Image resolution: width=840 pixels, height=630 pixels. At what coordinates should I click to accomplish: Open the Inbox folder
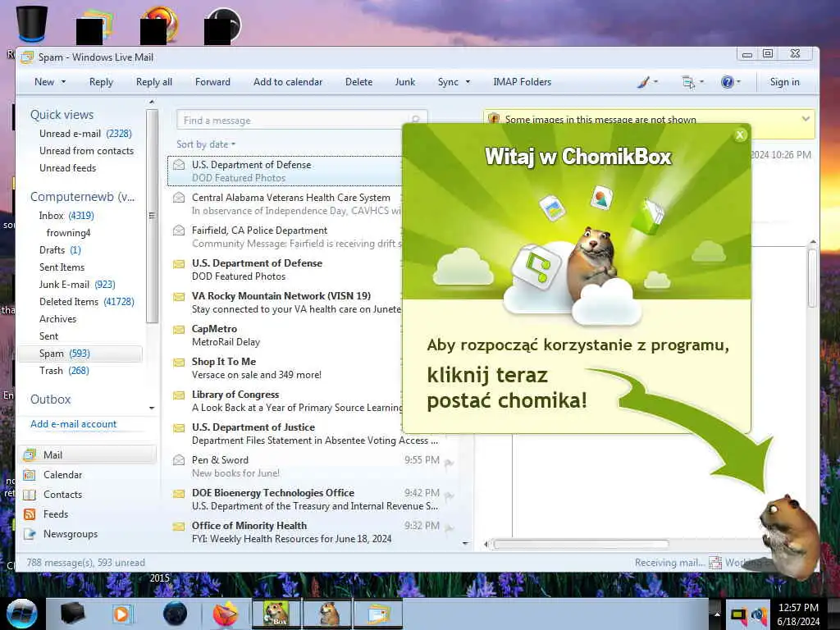pyautogui.click(x=66, y=216)
